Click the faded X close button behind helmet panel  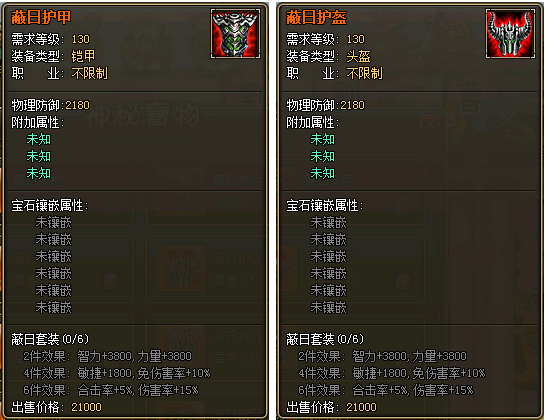430,125
